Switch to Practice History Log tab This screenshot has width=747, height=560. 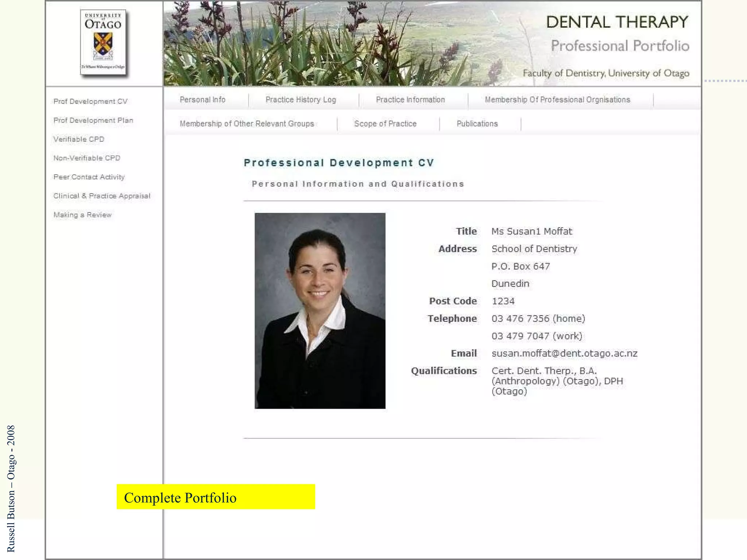(x=301, y=100)
